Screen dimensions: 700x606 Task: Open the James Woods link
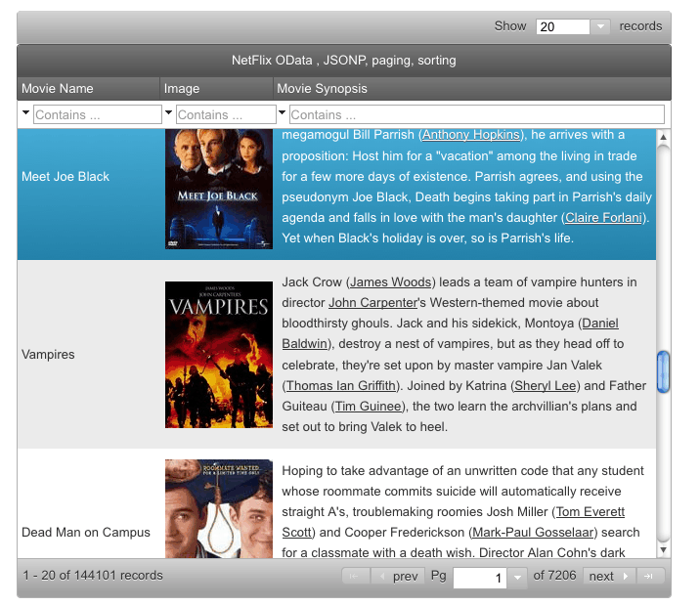pos(391,282)
